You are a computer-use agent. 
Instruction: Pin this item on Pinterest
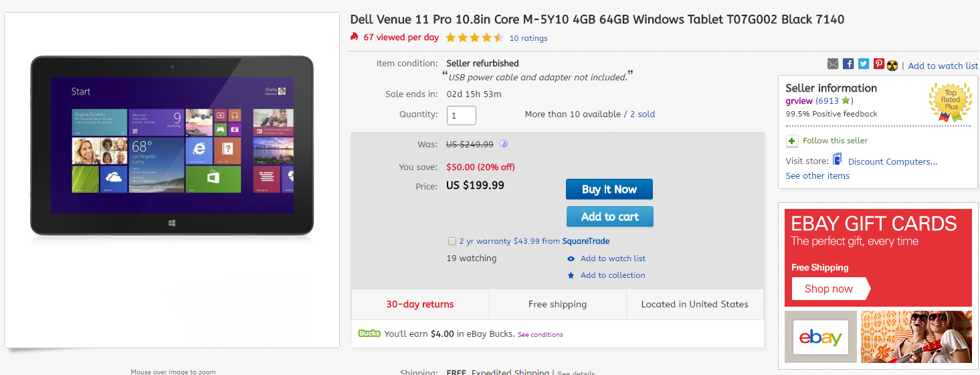pos(879,64)
